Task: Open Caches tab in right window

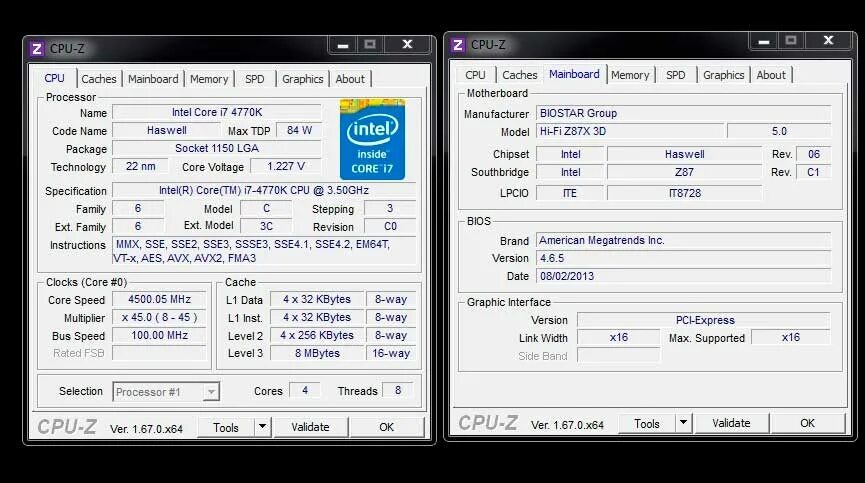Action: pyautogui.click(x=520, y=75)
